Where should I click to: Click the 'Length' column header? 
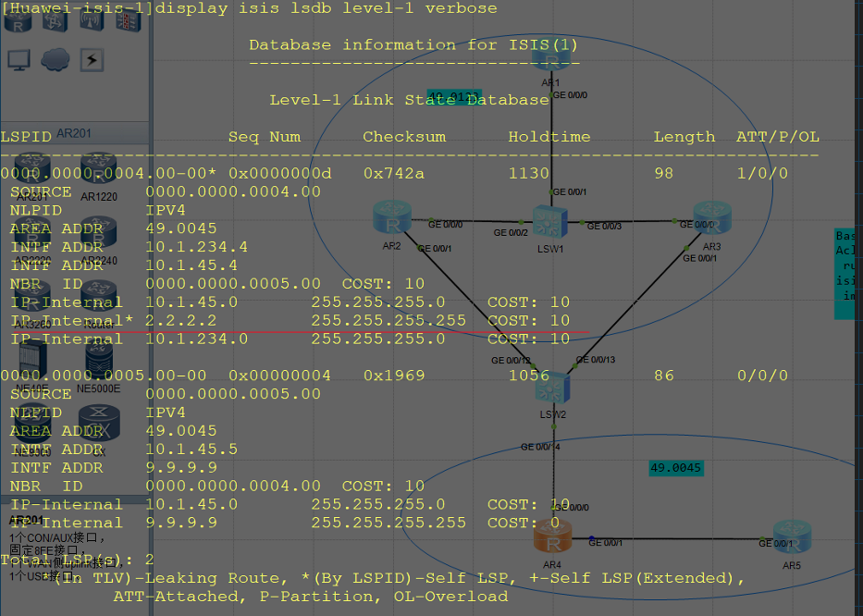(684, 137)
